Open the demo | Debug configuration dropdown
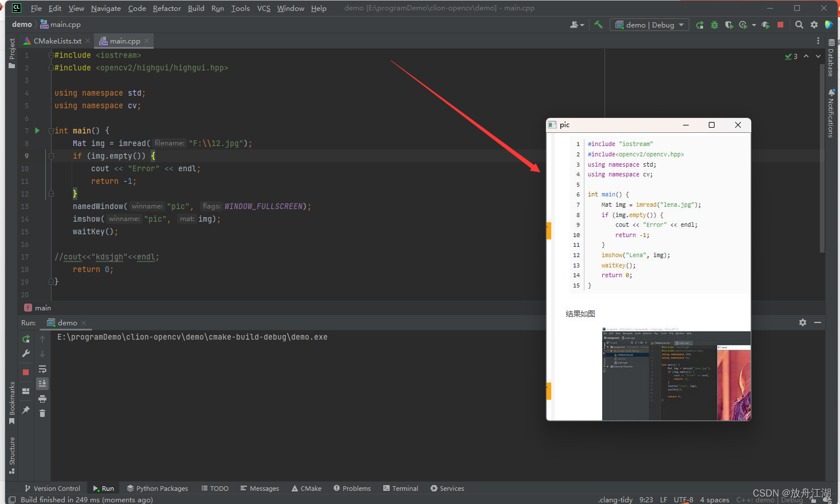The height and width of the screenshot is (504, 840). pyautogui.click(x=649, y=25)
